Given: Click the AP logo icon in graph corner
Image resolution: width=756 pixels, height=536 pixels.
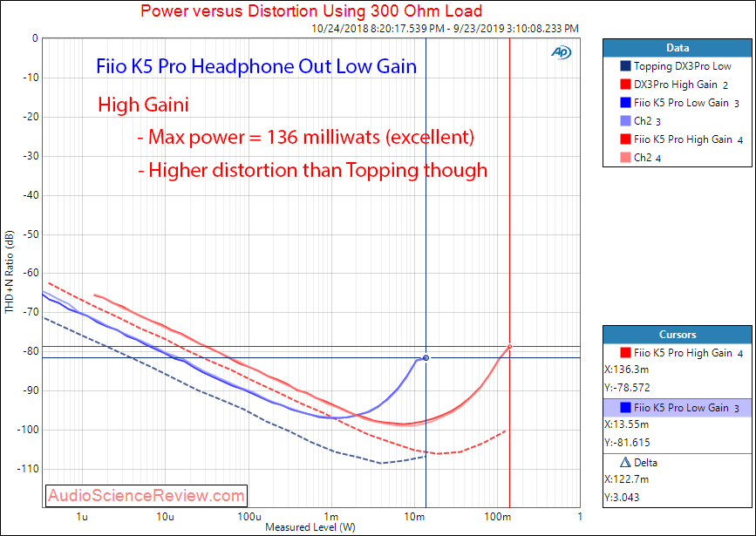Looking at the screenshot, I should (x=562, y=52).
